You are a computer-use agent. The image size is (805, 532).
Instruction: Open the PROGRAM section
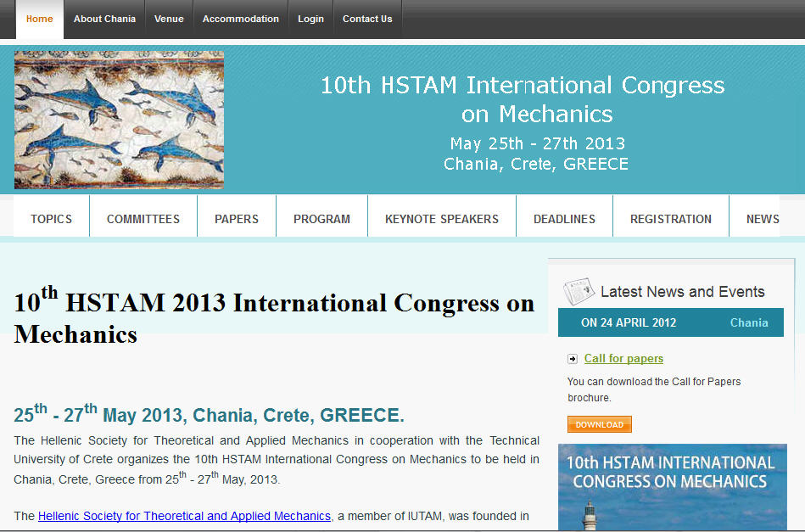(x=321, y=219)
